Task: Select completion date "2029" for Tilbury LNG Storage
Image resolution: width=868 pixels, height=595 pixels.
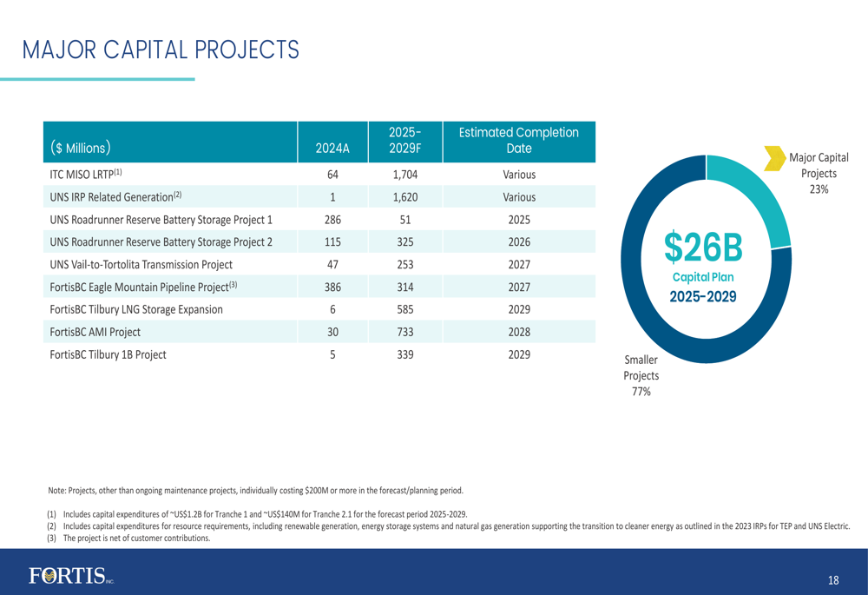Action: click(x=519, y=310)
